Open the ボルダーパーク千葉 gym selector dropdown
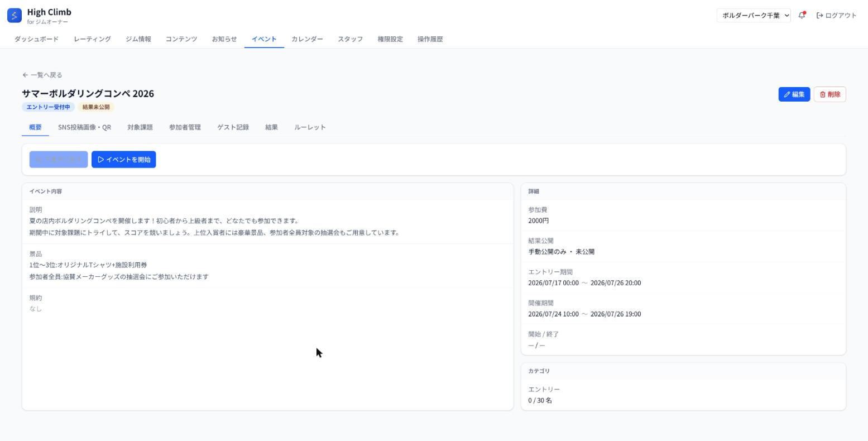Viewport: 868px width, 441px height. (x=754, y=15)
